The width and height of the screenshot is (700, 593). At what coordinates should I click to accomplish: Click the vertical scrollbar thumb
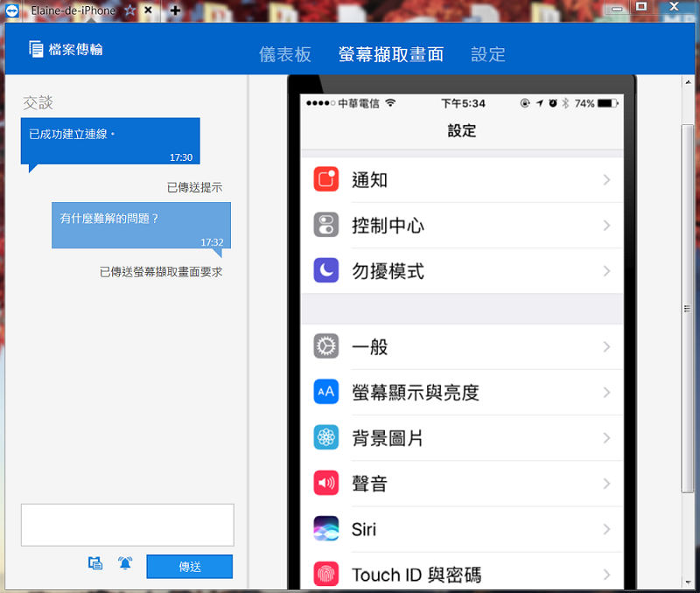[x=687, y=309]
